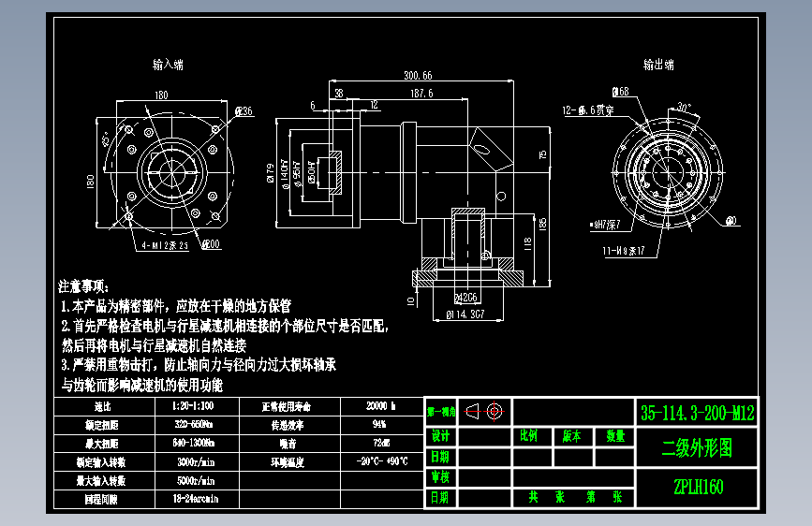Click the 'ZPLH160' model name

click(698, 488)
